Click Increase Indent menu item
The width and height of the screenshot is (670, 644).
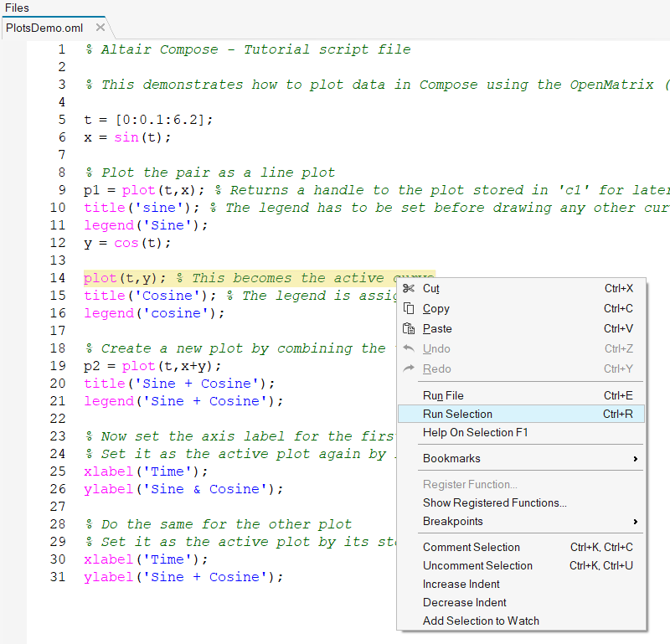[x=461, y=585]
